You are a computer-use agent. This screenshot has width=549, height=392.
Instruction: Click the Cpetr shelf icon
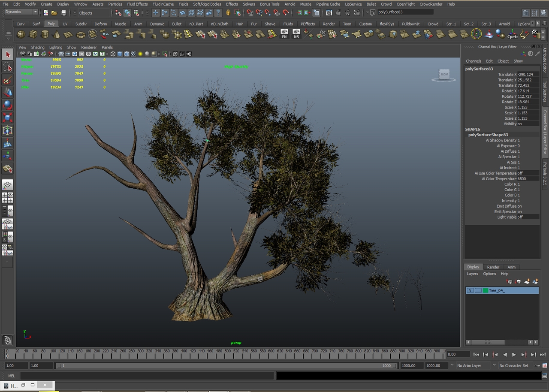pos(512,34)
